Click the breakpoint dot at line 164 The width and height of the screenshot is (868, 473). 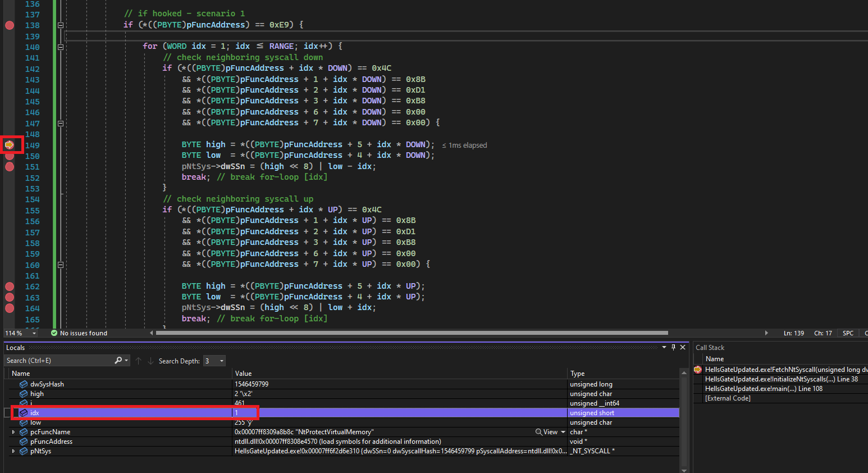click(x=10, y=308)
